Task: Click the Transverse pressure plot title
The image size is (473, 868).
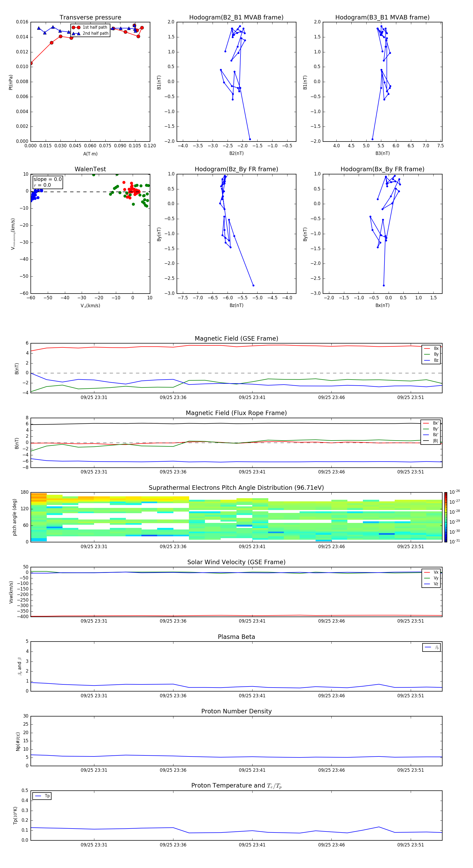Action: pos(90,17)
